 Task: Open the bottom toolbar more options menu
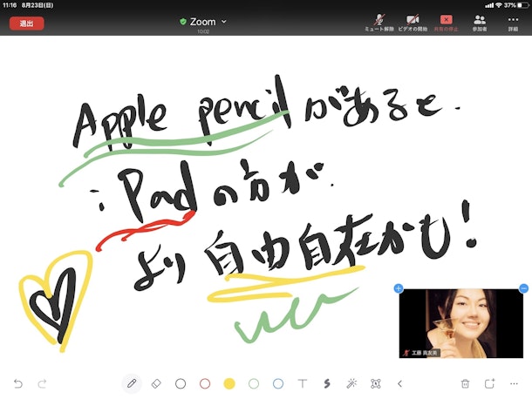(514, 383)
